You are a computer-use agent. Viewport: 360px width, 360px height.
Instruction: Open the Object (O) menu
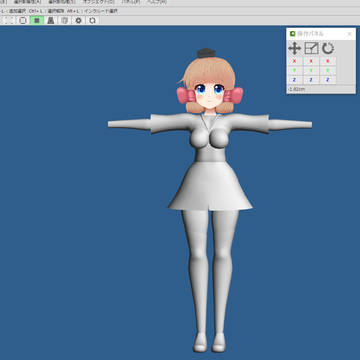(x=99, y=2)
